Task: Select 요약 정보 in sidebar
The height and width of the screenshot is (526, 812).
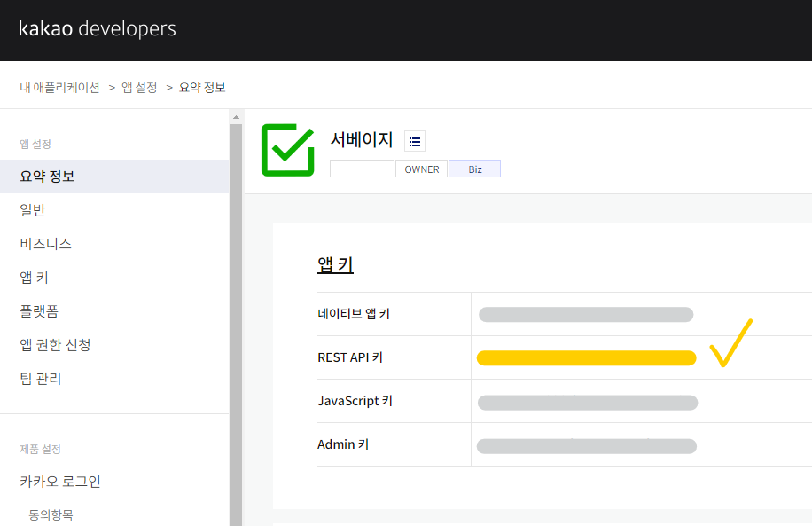Action: click(x=114, y=177)
